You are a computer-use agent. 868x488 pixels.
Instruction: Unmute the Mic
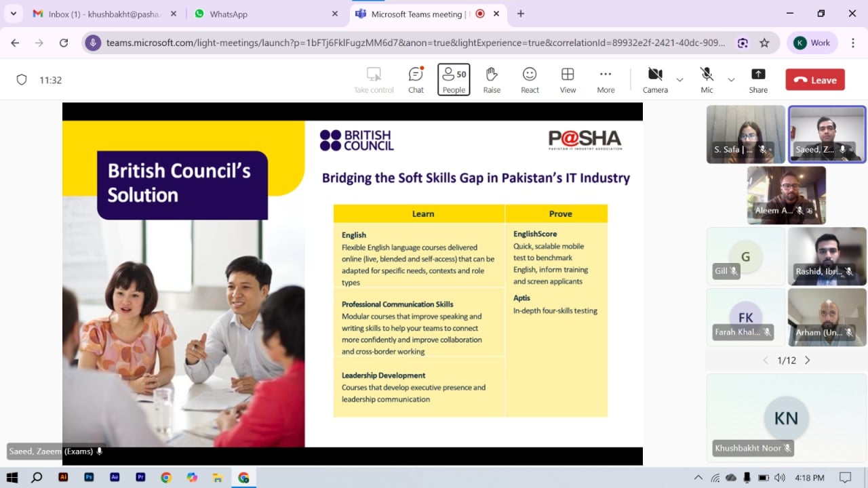707,80
